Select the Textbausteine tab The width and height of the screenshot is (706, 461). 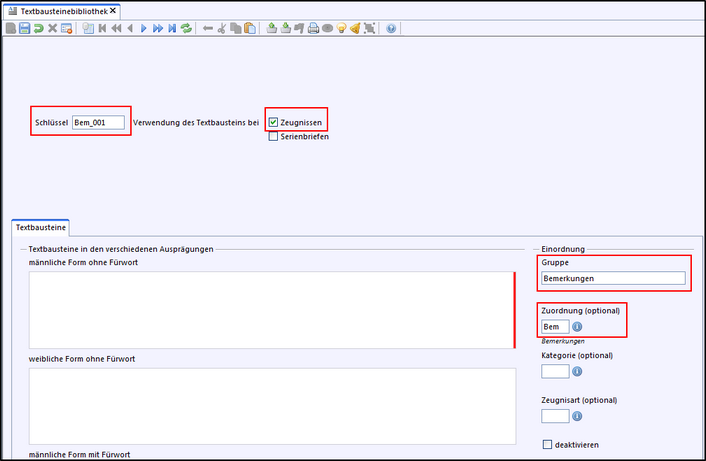coord(38,227)
